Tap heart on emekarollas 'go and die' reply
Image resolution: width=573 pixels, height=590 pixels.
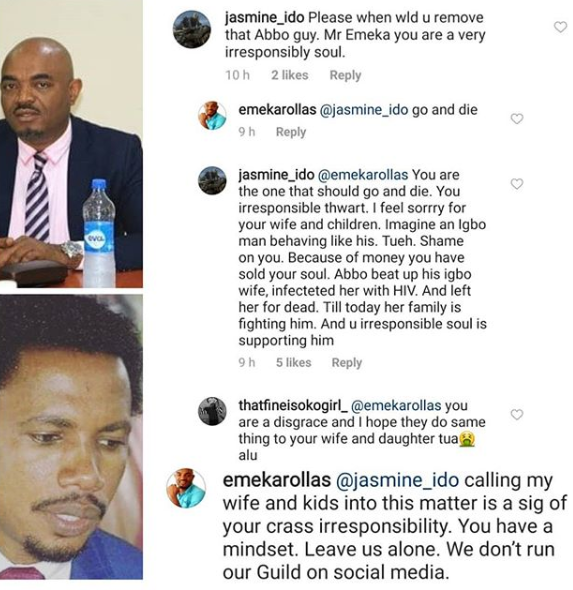517,119
